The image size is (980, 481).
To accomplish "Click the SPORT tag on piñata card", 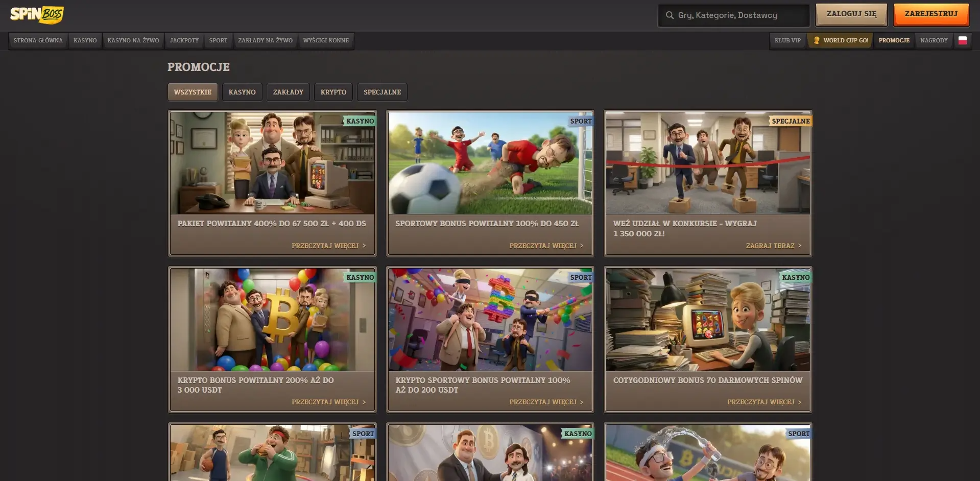I will pos(581,277).
